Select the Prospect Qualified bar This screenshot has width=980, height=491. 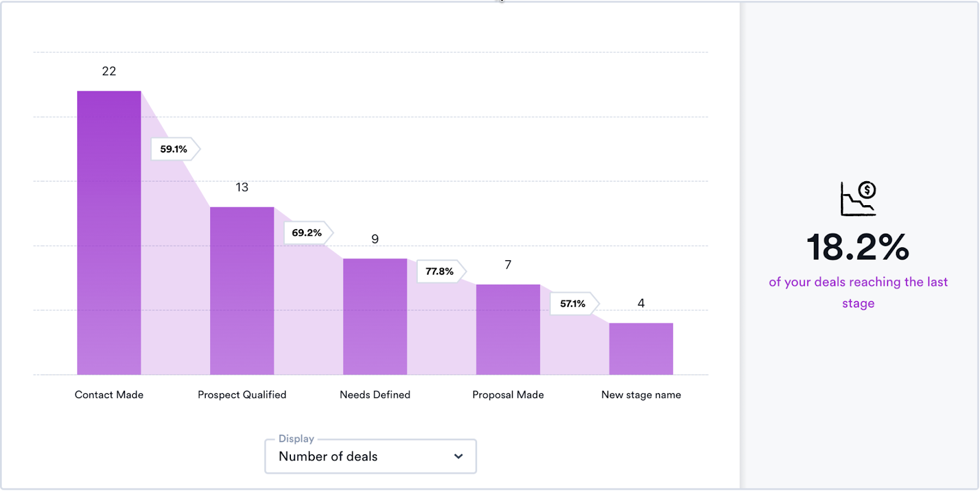click(242, 291)
